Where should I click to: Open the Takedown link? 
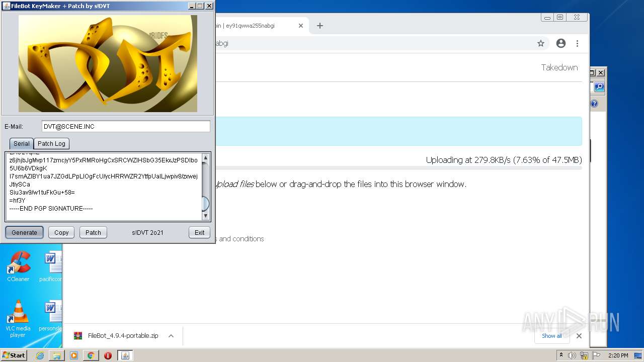559,67
